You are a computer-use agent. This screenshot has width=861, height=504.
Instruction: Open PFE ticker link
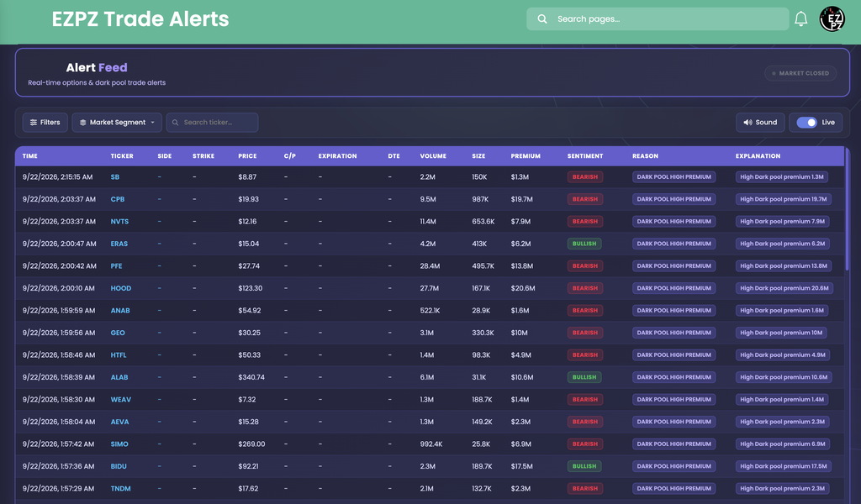click(x=116, y=266)
